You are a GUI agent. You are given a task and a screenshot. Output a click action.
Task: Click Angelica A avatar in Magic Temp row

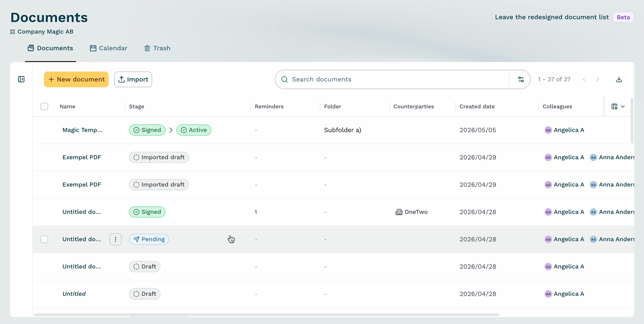[x=548, y=130]
